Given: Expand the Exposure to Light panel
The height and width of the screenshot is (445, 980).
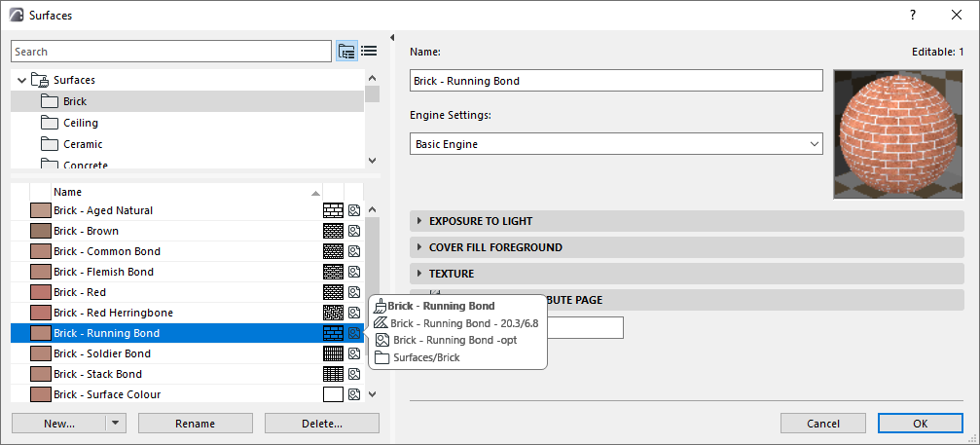Looking at the screenshot, I should point(419,221).
